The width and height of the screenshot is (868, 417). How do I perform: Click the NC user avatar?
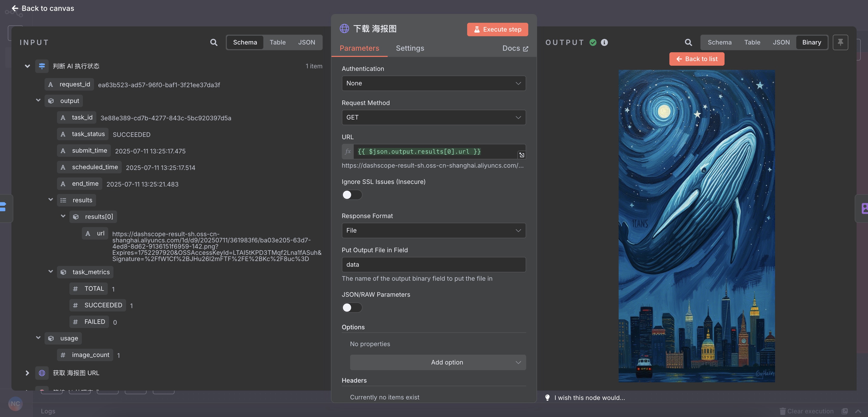pos(15,404)
